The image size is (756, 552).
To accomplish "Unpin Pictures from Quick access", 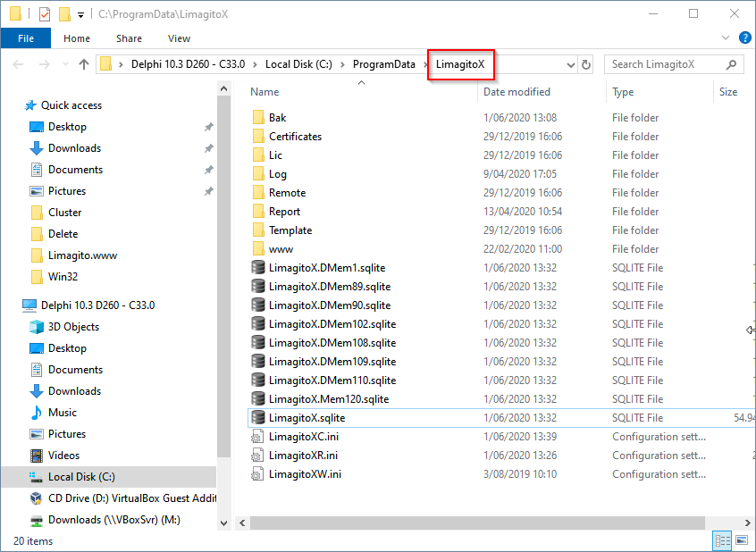I will point(208,191).
